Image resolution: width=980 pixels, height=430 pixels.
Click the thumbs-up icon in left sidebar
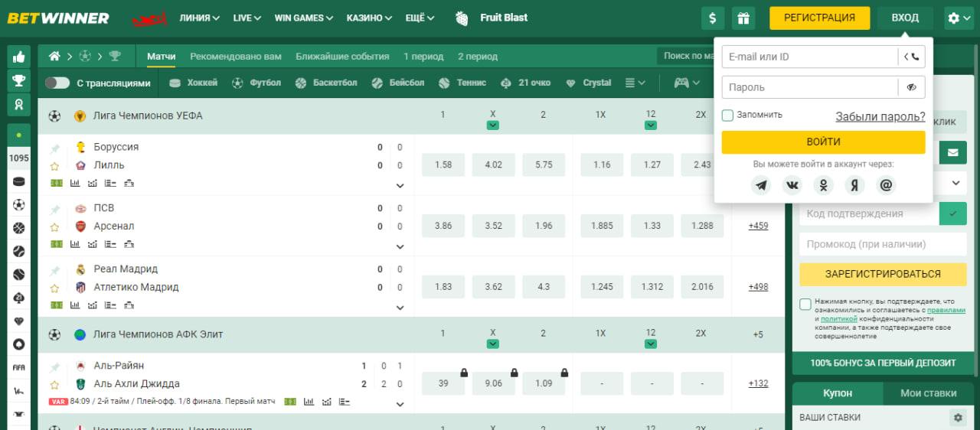click(x=19, y=57)
